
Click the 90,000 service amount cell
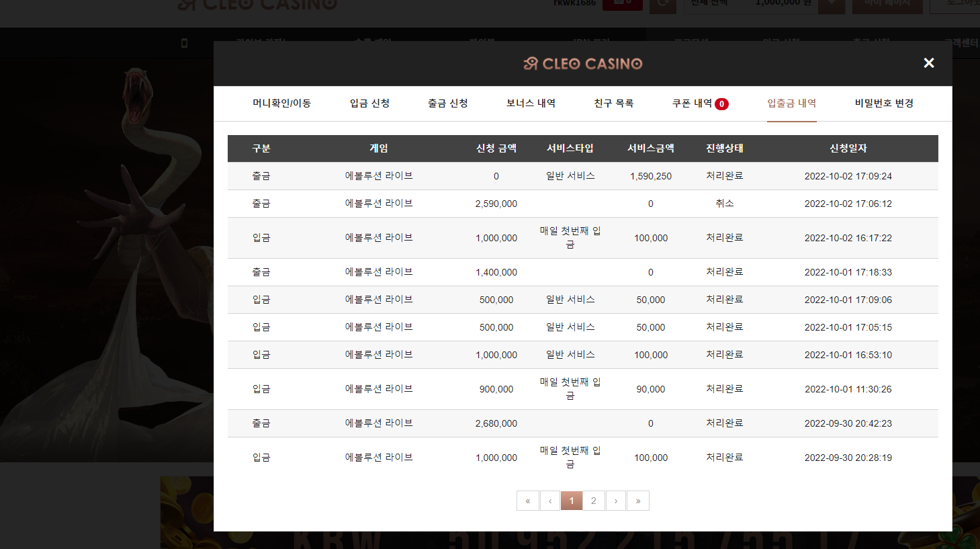[651, 389]
